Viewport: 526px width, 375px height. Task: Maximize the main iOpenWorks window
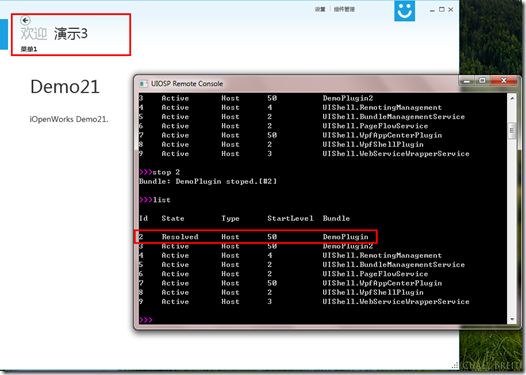tap(442, 10)
